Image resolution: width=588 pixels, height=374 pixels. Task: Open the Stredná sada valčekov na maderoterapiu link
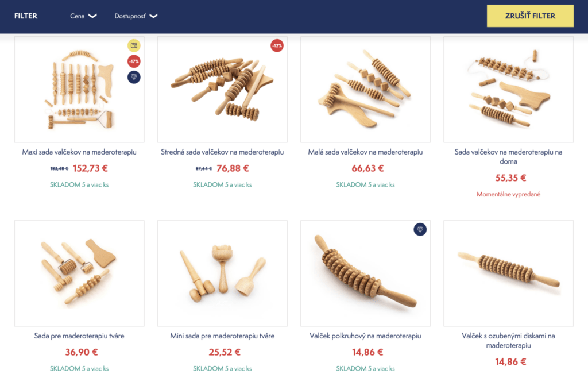222,152
